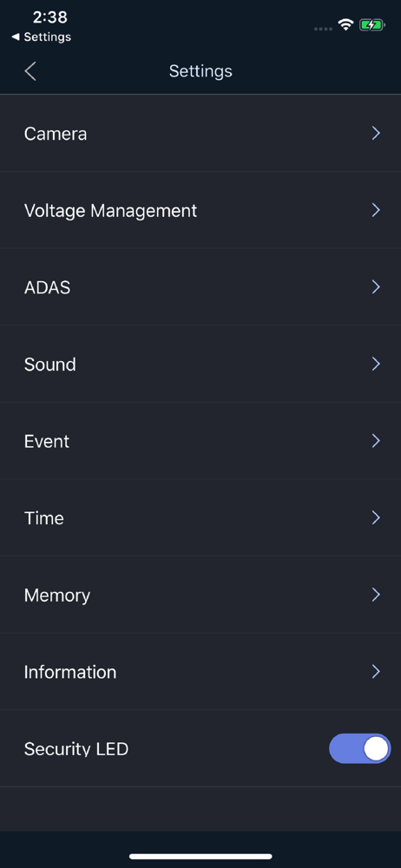This screenshot has height=868, width=401.
Task: Expand the Camera row chevron
Action: [376, 134]
